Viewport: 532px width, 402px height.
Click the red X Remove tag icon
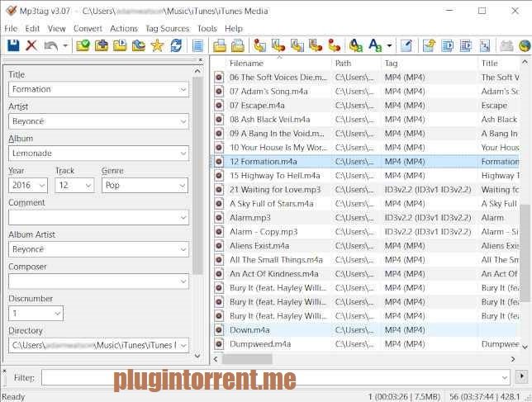pos(31,45)
